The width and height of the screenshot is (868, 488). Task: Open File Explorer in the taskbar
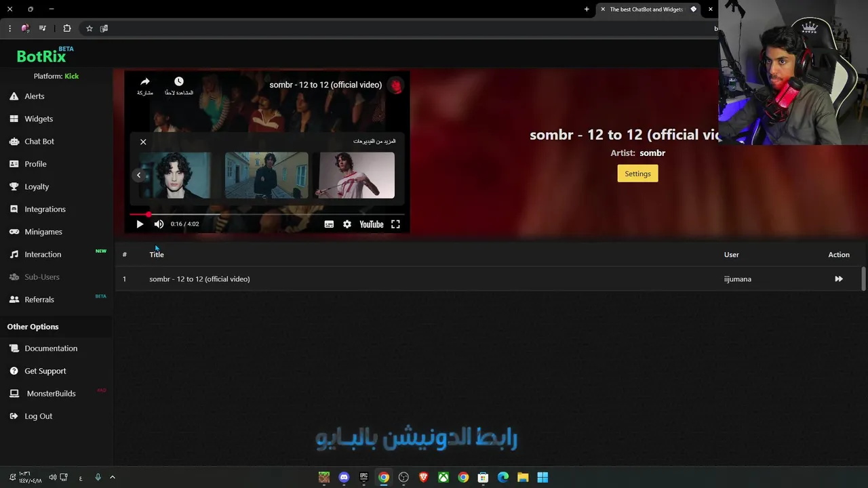[523, 477]
